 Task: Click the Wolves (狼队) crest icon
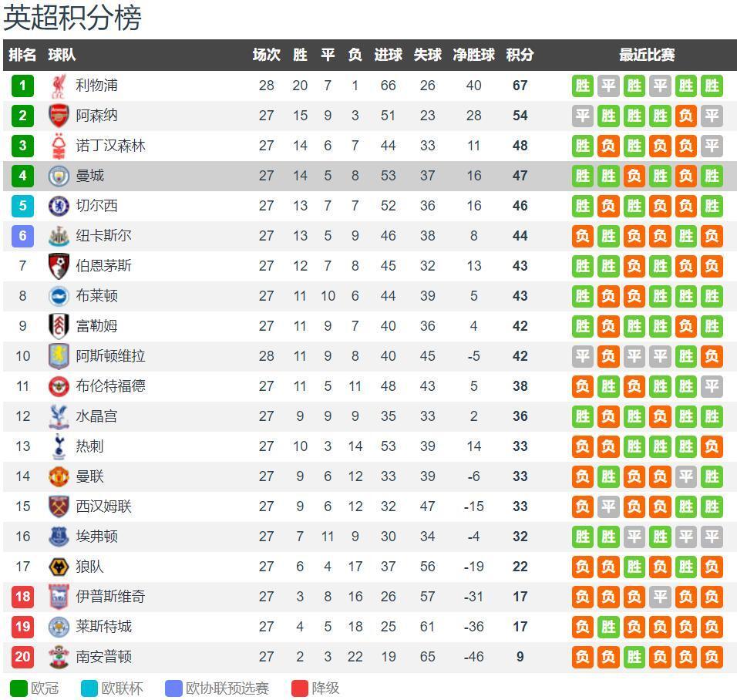click(x=59, y=567)
